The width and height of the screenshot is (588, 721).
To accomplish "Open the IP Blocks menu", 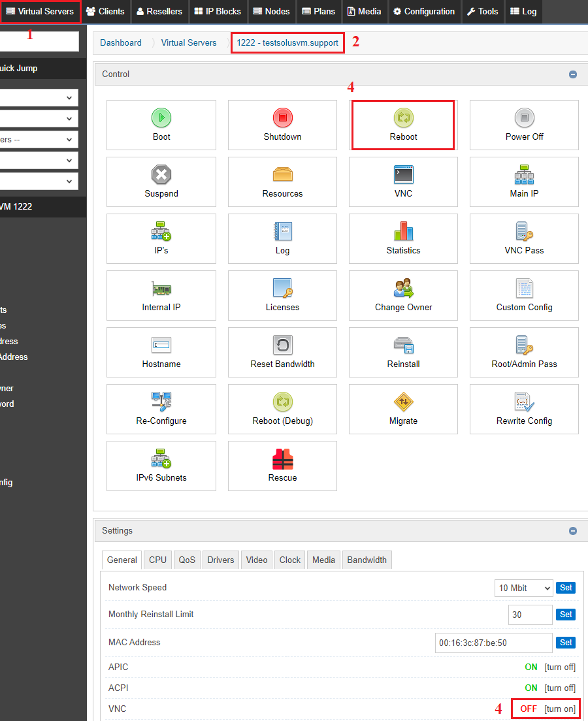I will 218,12.
